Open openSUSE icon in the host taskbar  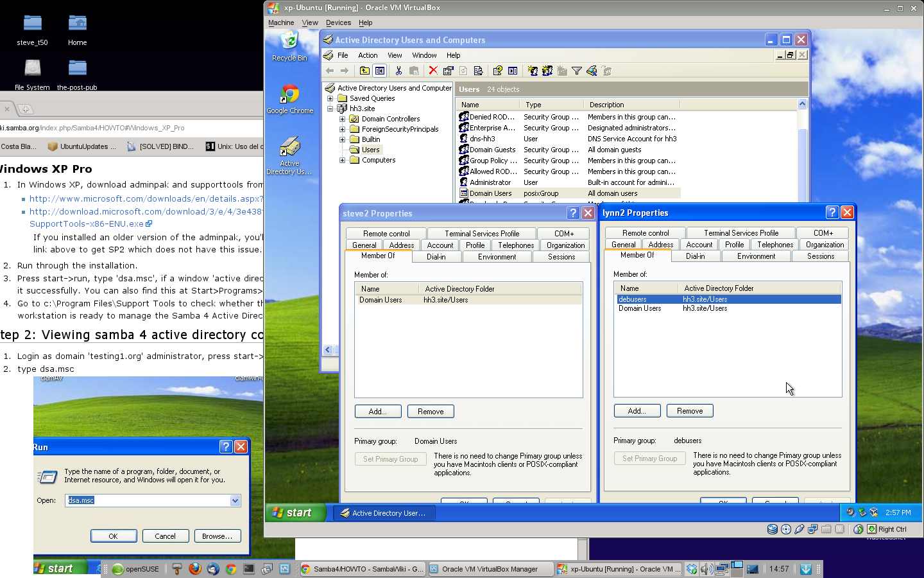(117, 569)
